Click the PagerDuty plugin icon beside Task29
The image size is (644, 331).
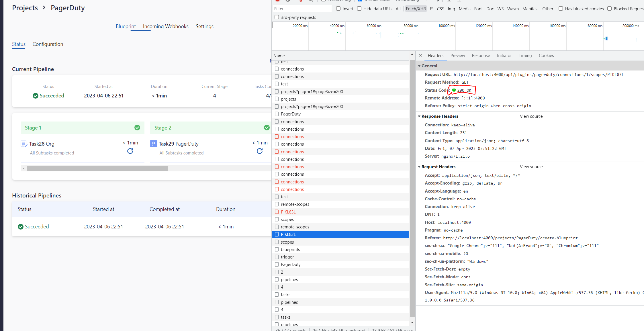[x=154, y=144]
